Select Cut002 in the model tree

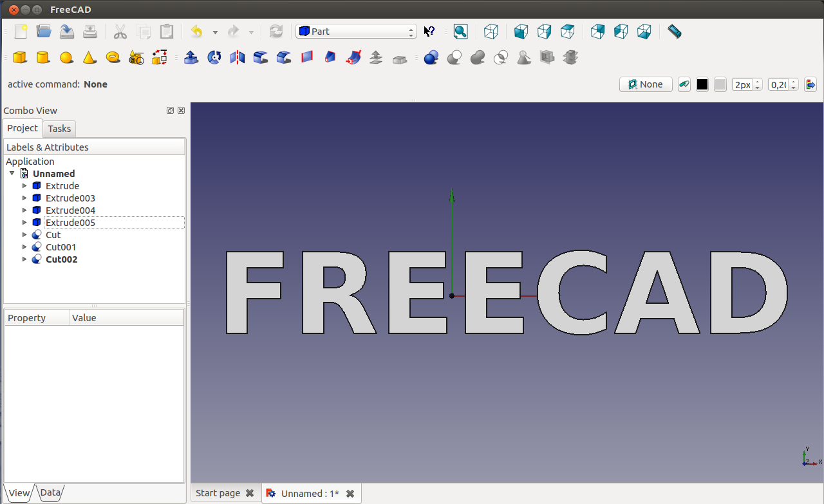[61, 259]
